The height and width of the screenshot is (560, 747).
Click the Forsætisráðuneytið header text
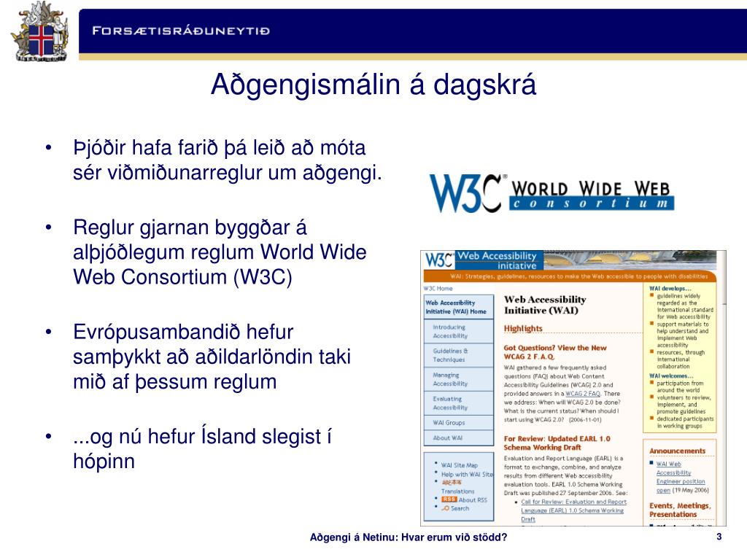pyautogui.click(x=181, y=31)
